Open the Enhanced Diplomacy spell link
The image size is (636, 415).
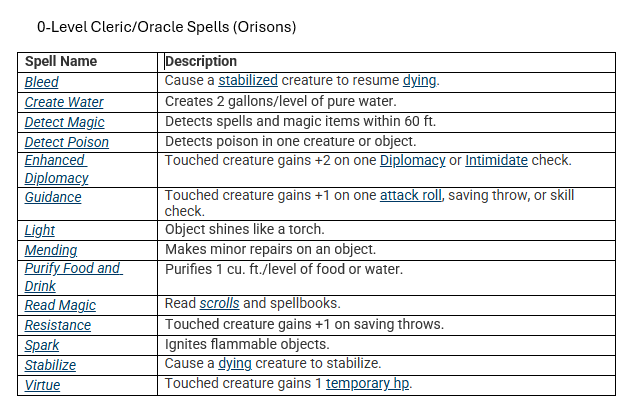tap(56, 169)
